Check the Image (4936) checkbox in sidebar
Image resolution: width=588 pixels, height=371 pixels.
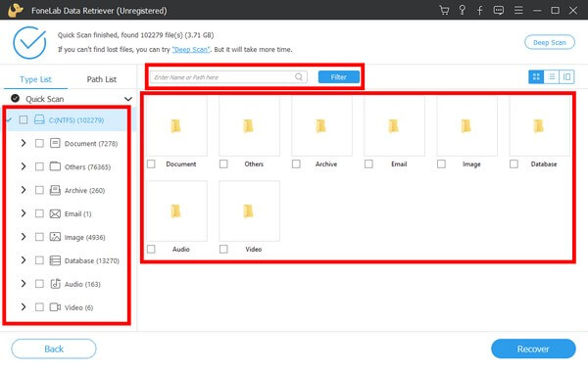[39, 237]
